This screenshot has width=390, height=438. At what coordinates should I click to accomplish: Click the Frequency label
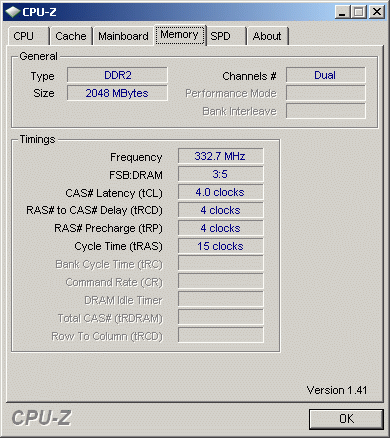click(136, 157)
